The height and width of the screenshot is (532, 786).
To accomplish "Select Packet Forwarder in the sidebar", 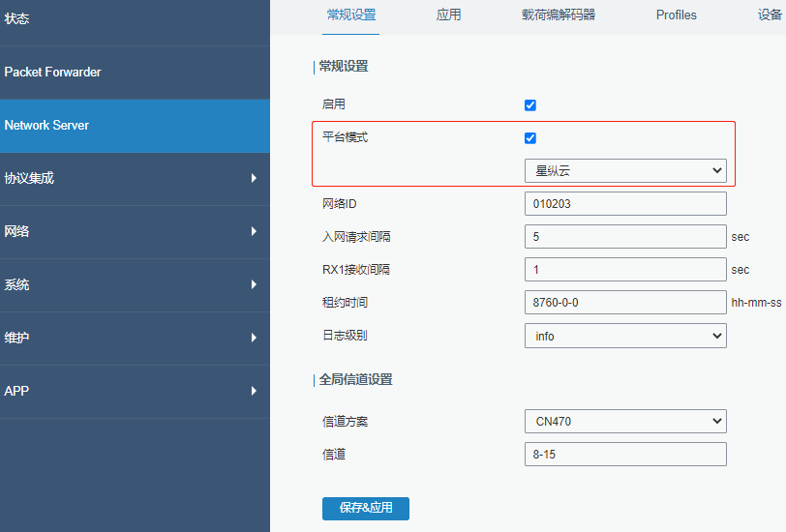I will 135,73.
